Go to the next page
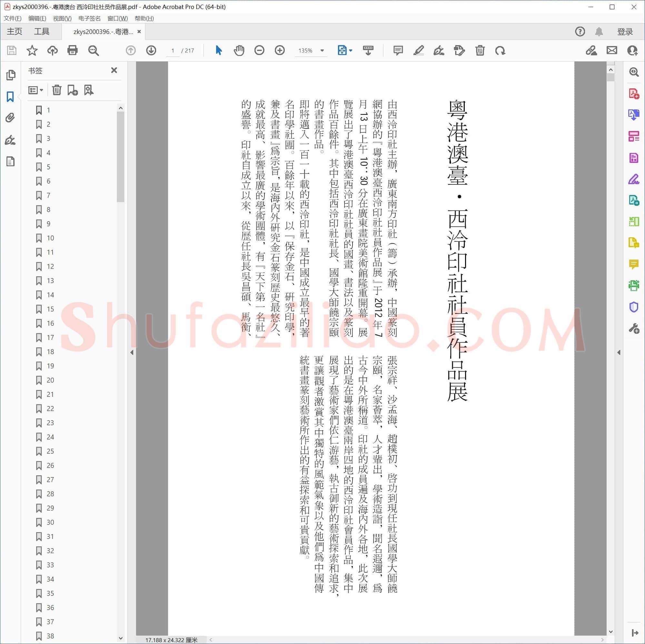The height and width of the screenshot is (644, 645). [x=151, y=50]
